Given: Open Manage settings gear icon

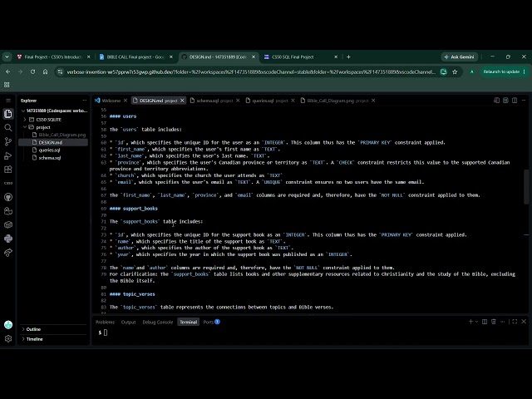Looking at the screenshot, I should click(x=8, y=338).
